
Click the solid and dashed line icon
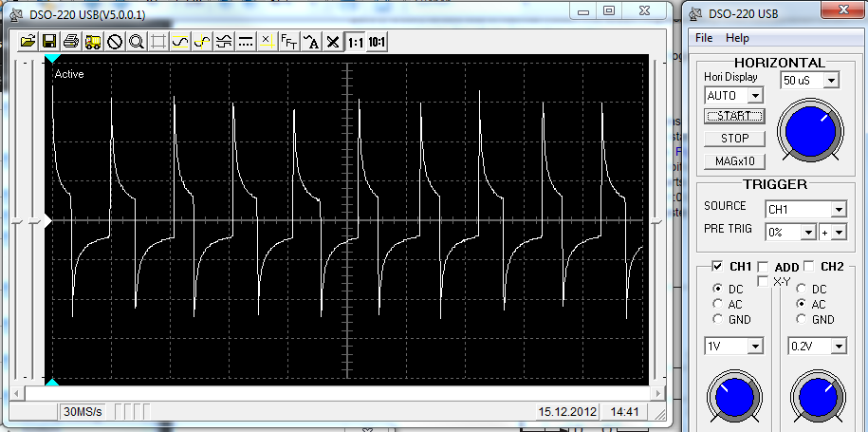click(x=246, y=41)
